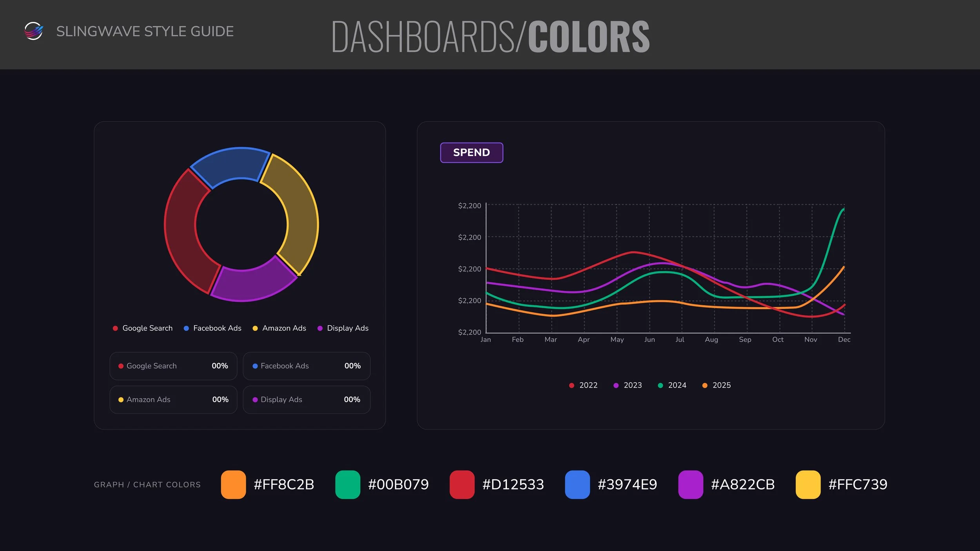Hide the 2024 series via legend
Screen dimensions: 980x551
pyautogui.click(x=672, y=385)
